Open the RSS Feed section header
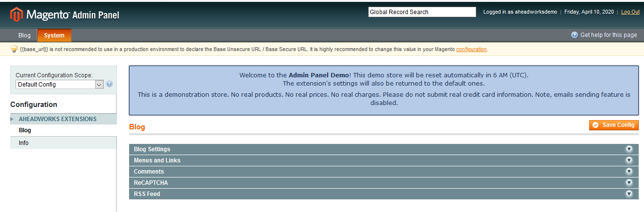Image resolution: width=644 pixels, height=212 pixels. (384, 194)
